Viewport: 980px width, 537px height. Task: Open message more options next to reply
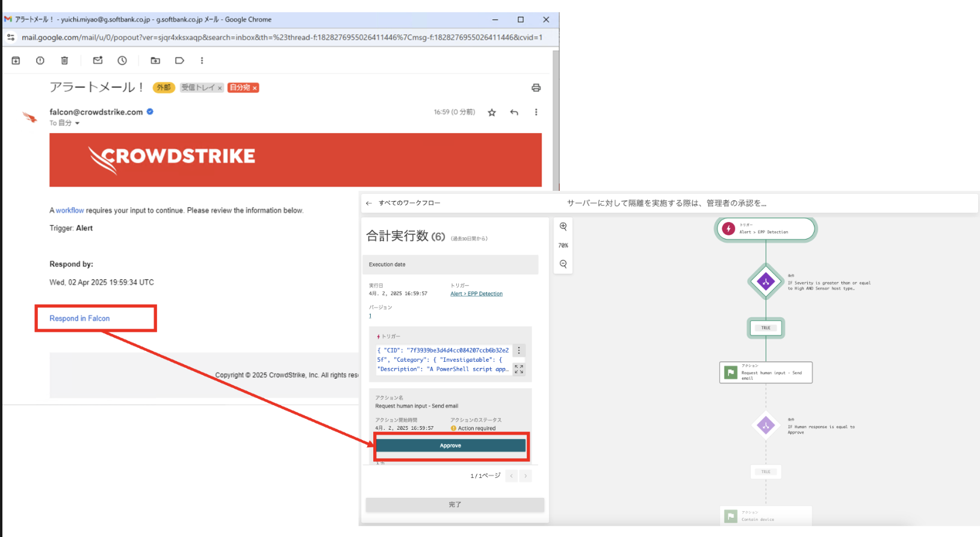click(x=536, y=112)
